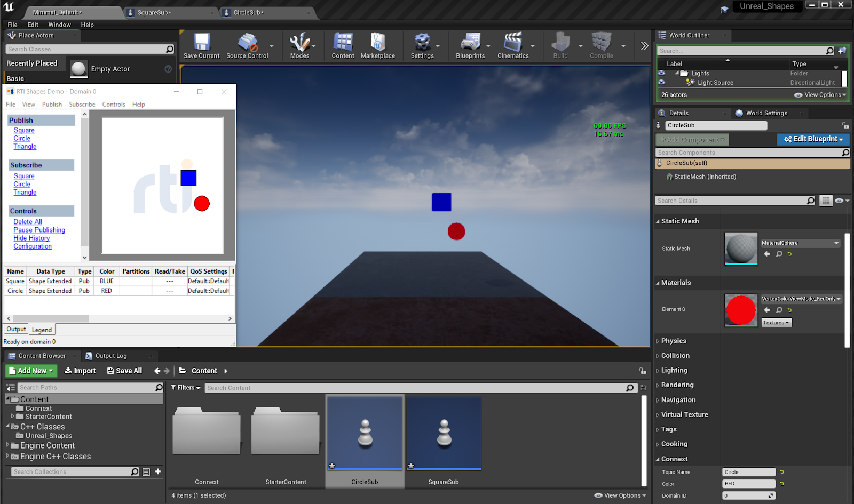This screenshot has width=854, height=504.
Task: Open the Unreal File menu
Action: [12, 25]
